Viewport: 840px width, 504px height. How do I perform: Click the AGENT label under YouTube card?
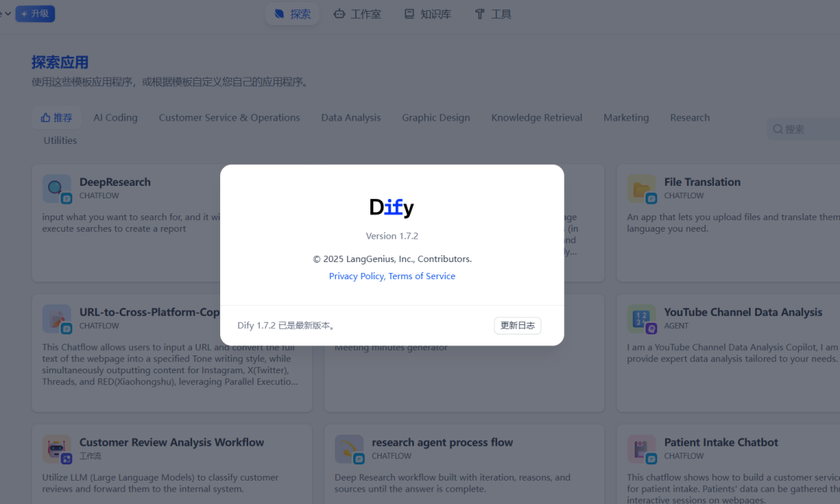[x=676, y=326]
